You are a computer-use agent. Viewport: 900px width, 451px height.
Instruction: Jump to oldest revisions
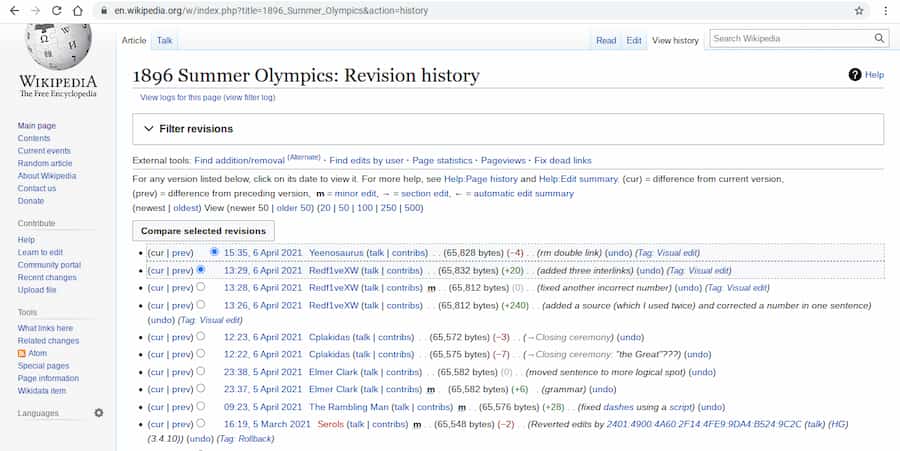tap(186, 208)
